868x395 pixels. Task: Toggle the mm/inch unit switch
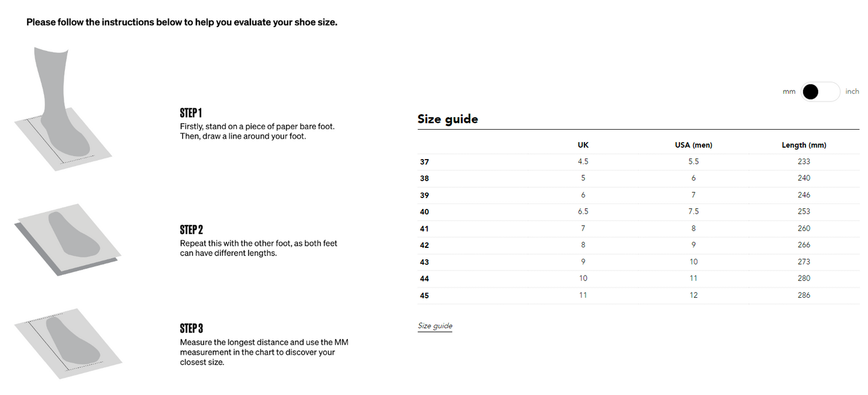[820, 92]
